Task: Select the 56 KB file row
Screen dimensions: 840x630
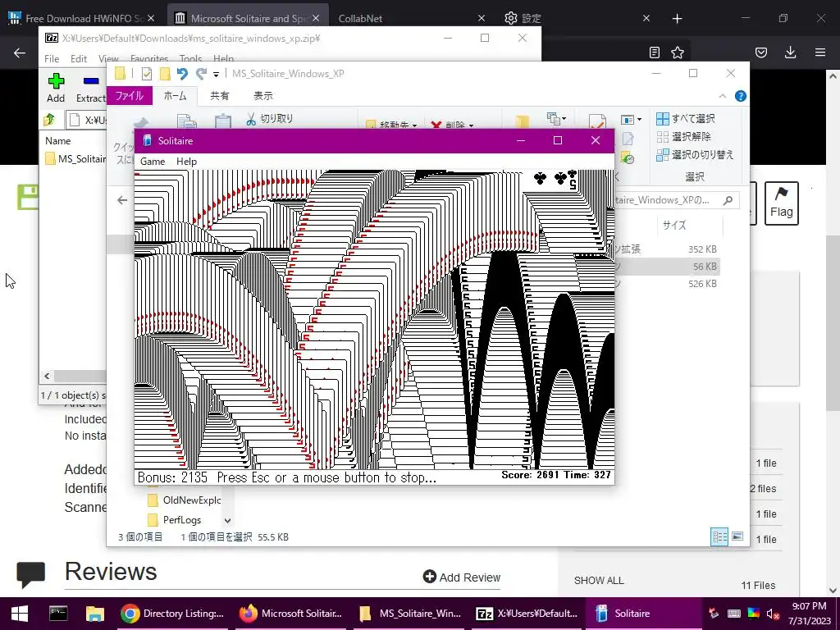Action: [667, 267]
